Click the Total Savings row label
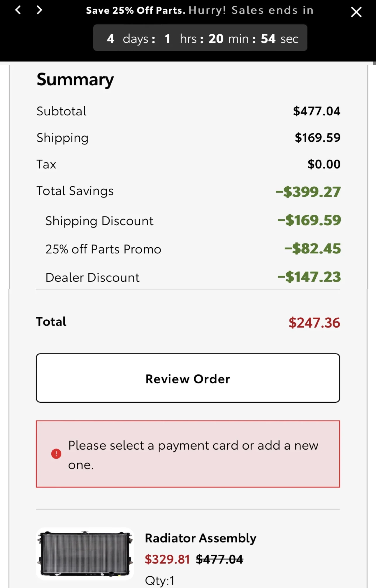The height and width of the screenshot is (588, 376). tap(75, 191)
